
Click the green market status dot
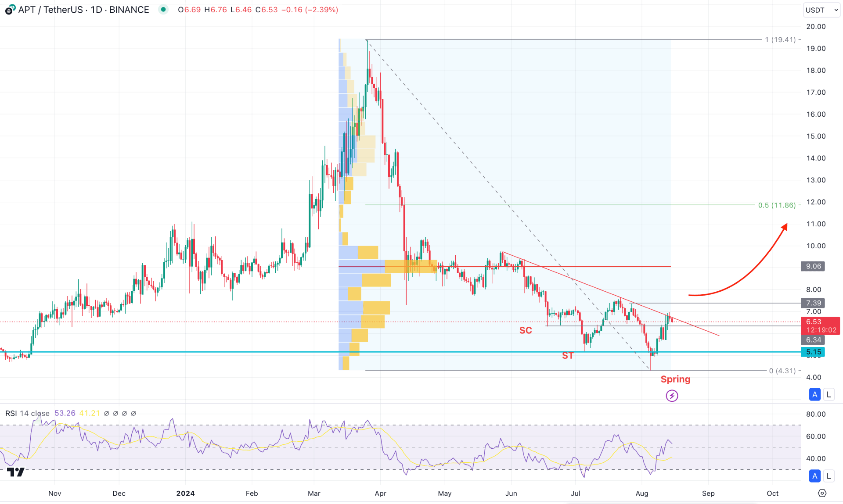163,9
